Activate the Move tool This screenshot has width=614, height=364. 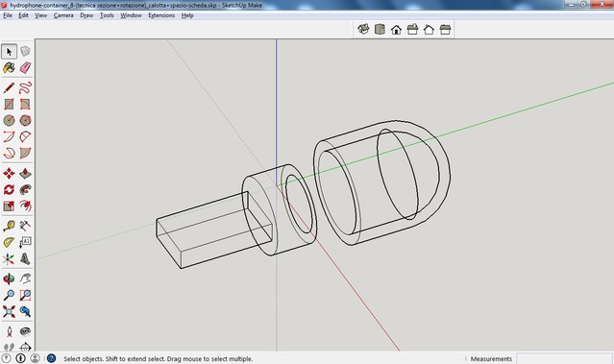coord(9,173)
